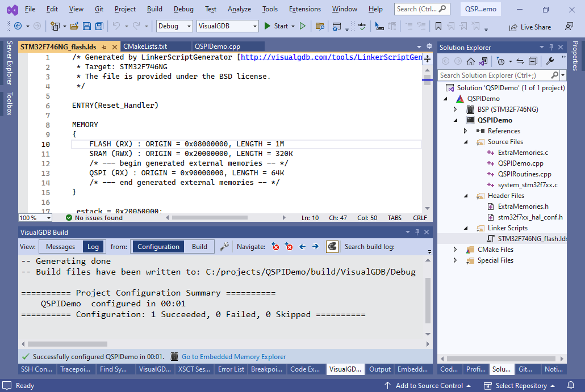Click the Save All toolbar icon
The image size is (585, 392).
[x=99, y=26]
